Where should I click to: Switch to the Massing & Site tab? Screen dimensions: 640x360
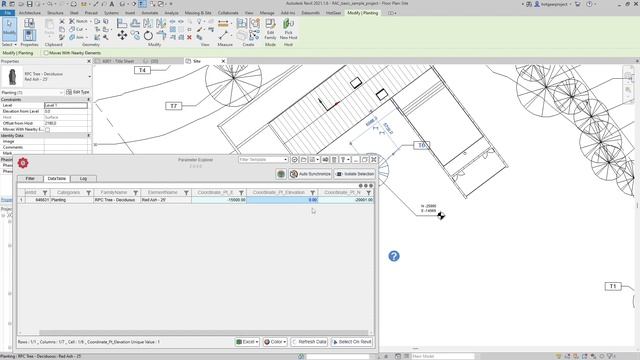pyautogui.click(x=198, y=13)
